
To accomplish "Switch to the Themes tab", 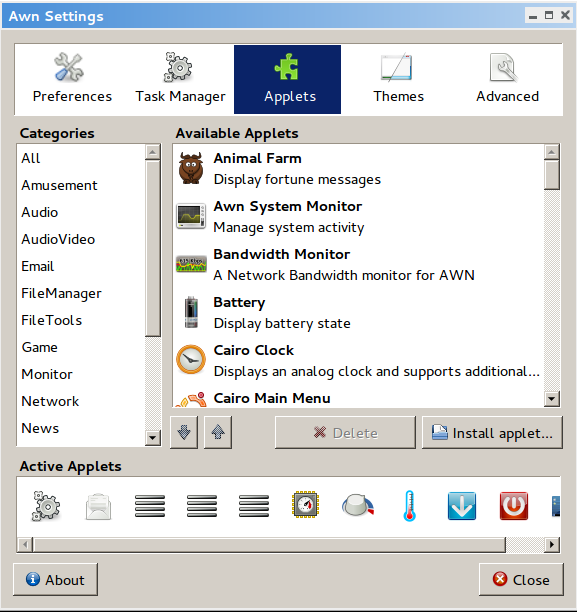I will coord(398,79).
